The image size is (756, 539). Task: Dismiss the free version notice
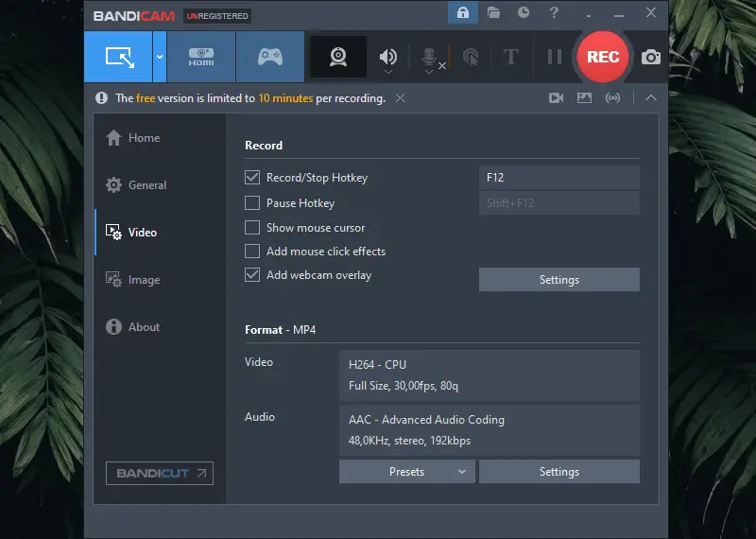[x=400, y=98]
